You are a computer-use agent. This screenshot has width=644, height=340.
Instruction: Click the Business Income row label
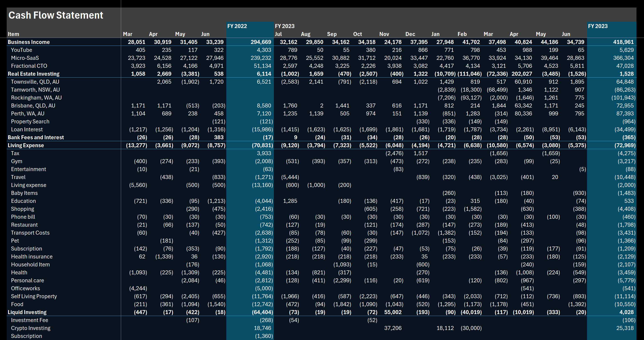pos(29,42)
